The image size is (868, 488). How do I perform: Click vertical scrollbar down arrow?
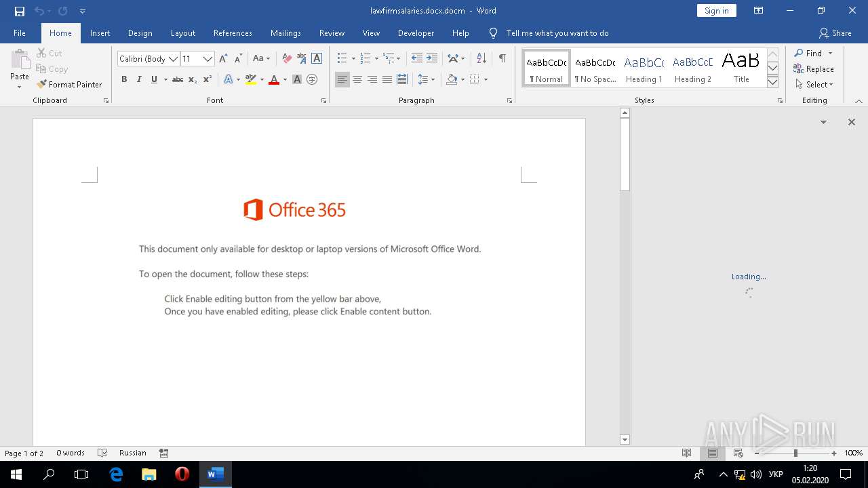click(625, 440)
